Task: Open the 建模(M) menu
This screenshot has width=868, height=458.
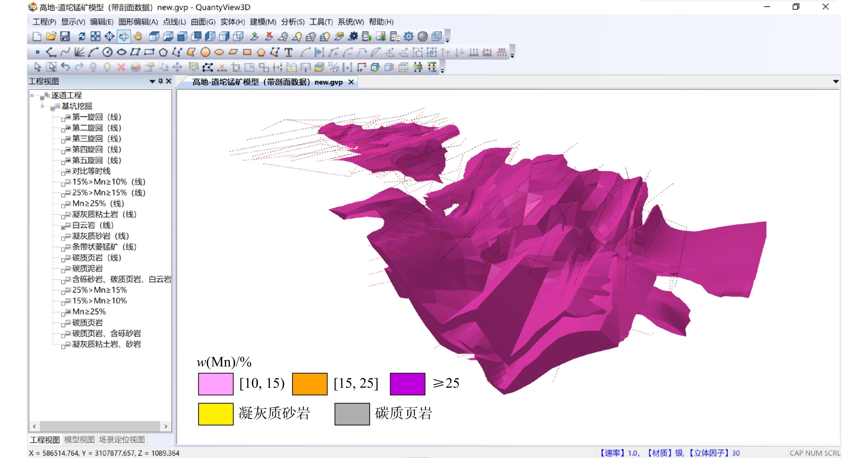Action: pyautogui.click(x=263, y=22)
